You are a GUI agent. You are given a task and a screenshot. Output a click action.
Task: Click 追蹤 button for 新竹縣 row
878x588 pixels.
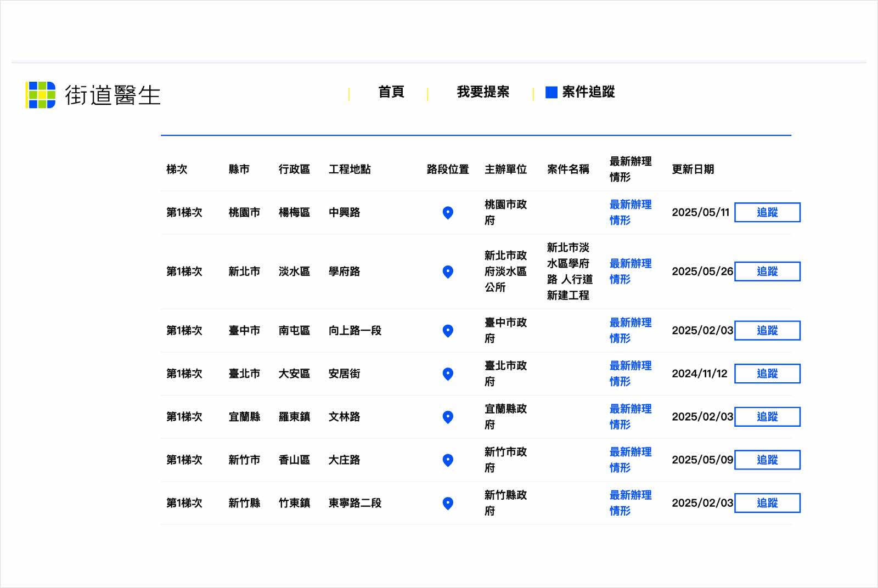click(x=767, y=503)
